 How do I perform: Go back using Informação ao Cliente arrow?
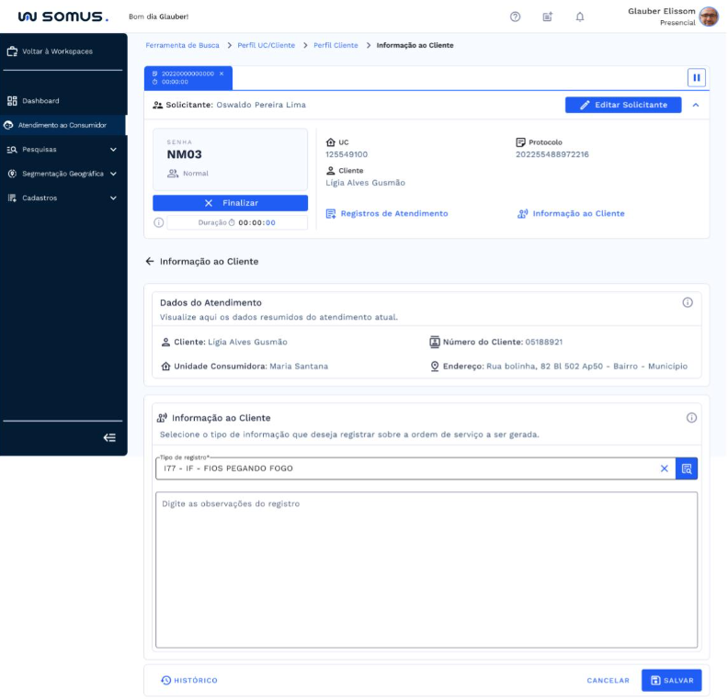click(x=150, y=262)
